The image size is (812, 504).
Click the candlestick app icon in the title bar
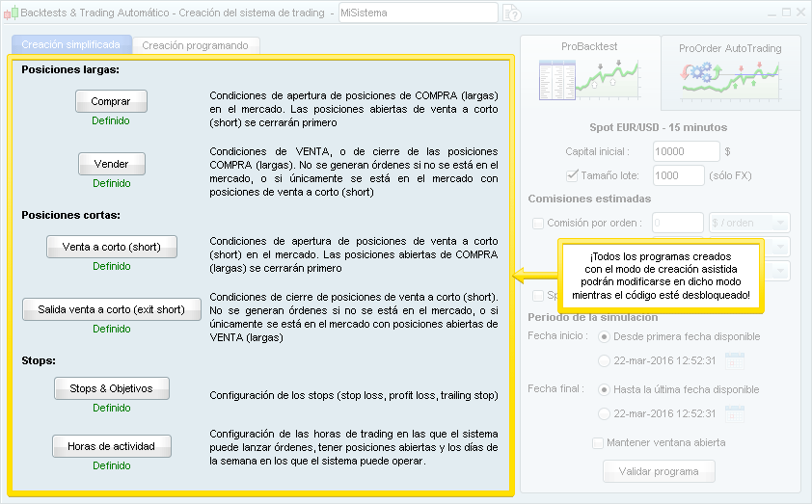[12, 13]
